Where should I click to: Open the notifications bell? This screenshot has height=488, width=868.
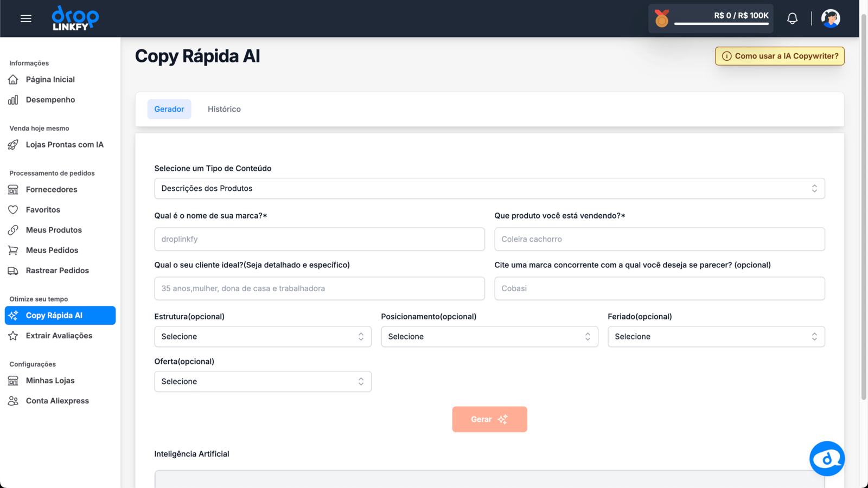coord(792,18)
